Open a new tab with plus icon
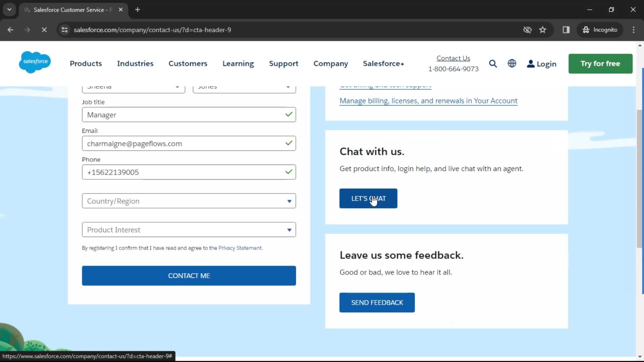The image size is (644, 362). 138,10
